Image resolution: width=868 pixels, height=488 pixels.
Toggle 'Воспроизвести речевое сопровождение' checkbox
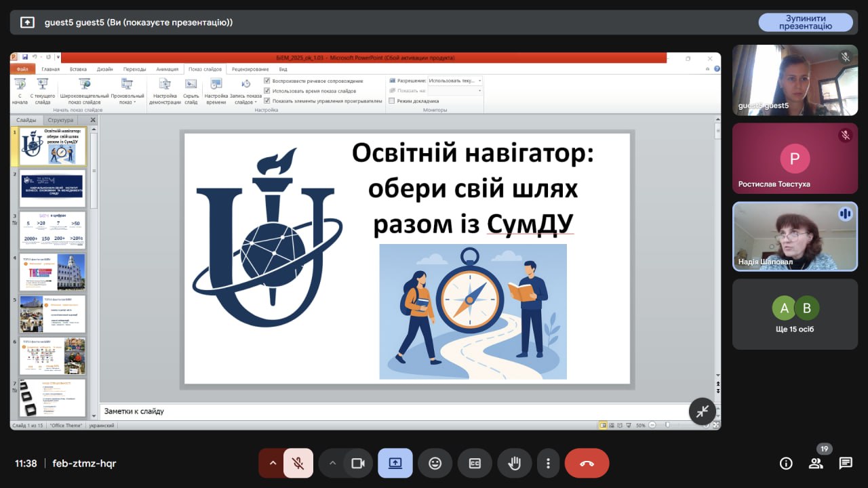point(267,81)
